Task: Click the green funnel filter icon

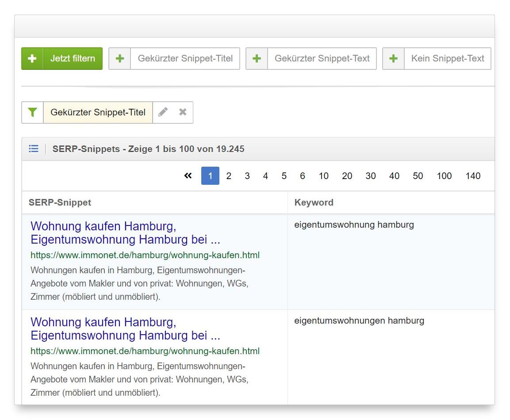Action: tap(32, 112)
